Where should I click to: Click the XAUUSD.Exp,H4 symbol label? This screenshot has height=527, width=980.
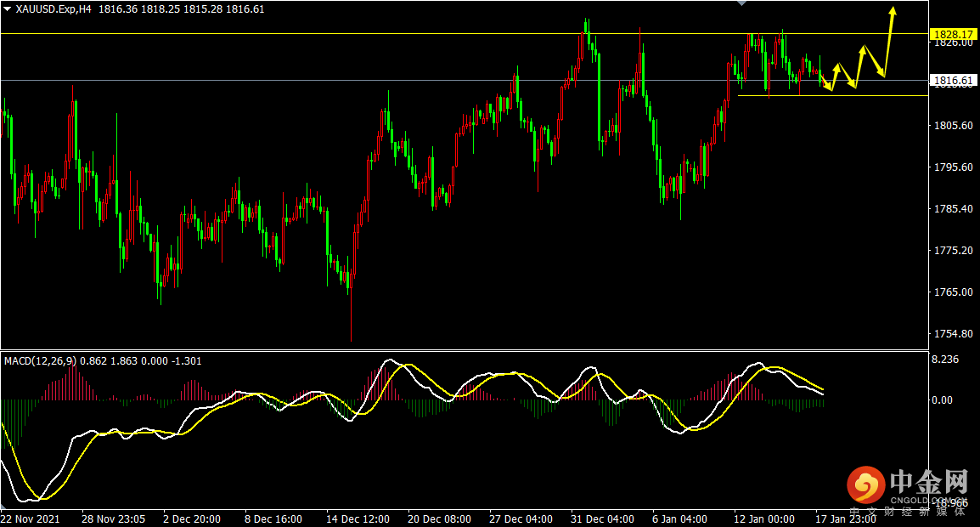[54, 9]
